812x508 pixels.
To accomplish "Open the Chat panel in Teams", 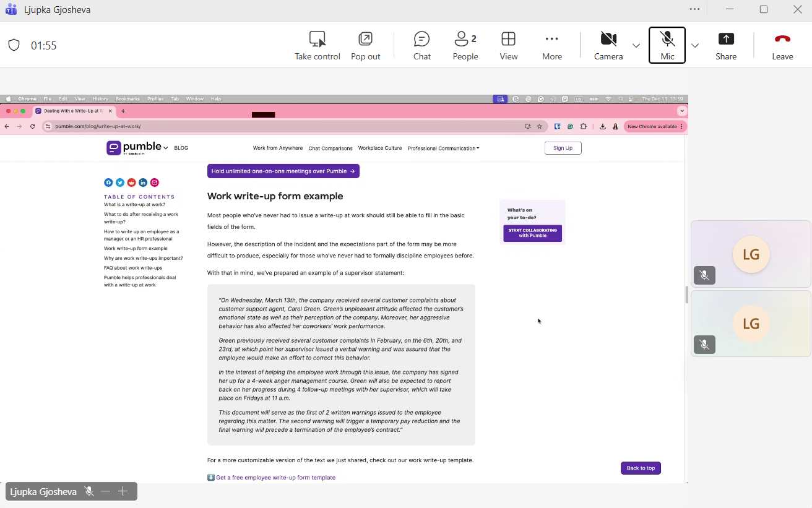I will (421, 45).
